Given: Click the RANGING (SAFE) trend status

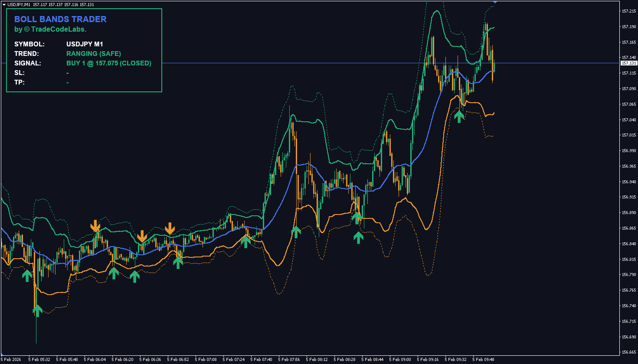Looking at the screenshot, I should pyautogui.click(x=93, y=54).
